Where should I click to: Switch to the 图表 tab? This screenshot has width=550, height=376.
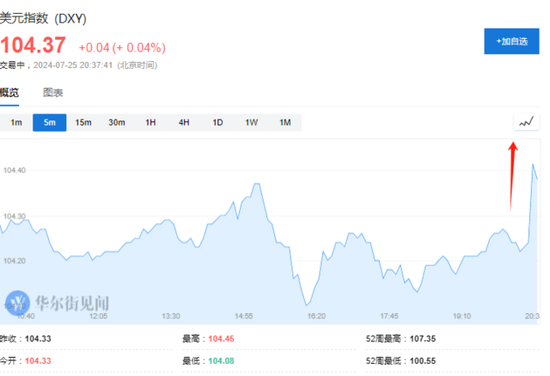(53, 93)
